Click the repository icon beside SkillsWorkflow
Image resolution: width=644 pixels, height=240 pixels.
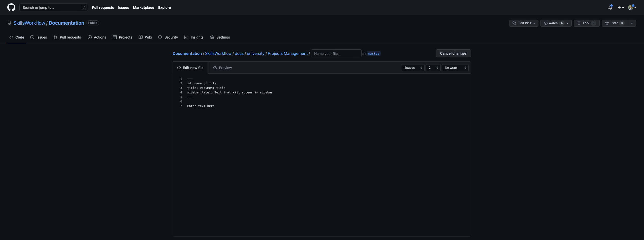[x=9, y=23]
